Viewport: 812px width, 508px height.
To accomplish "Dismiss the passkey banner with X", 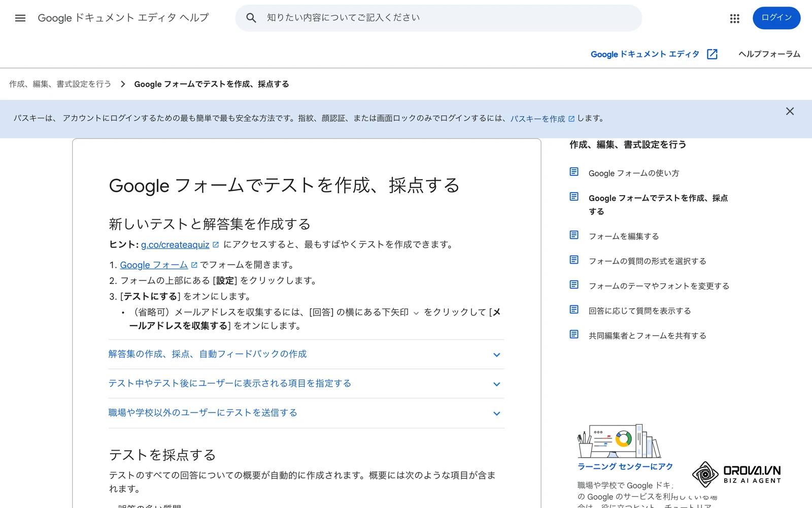I will tap(790, 111).
